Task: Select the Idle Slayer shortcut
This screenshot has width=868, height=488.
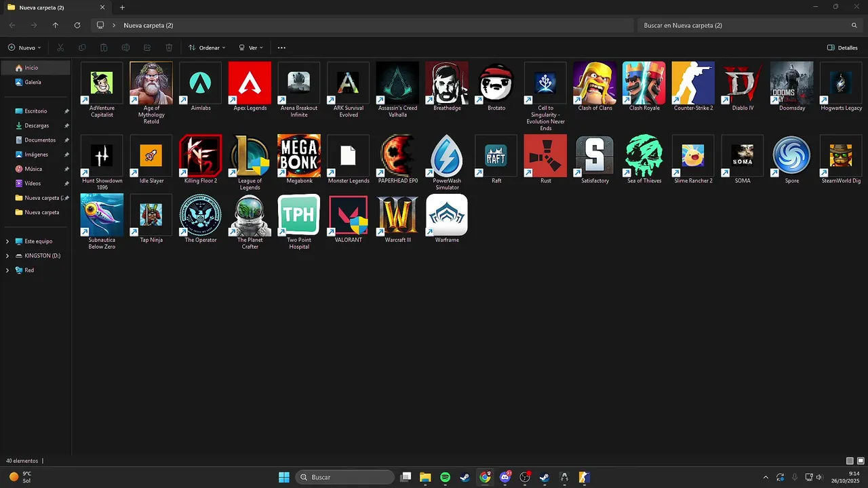Action: tap(151, 156)
